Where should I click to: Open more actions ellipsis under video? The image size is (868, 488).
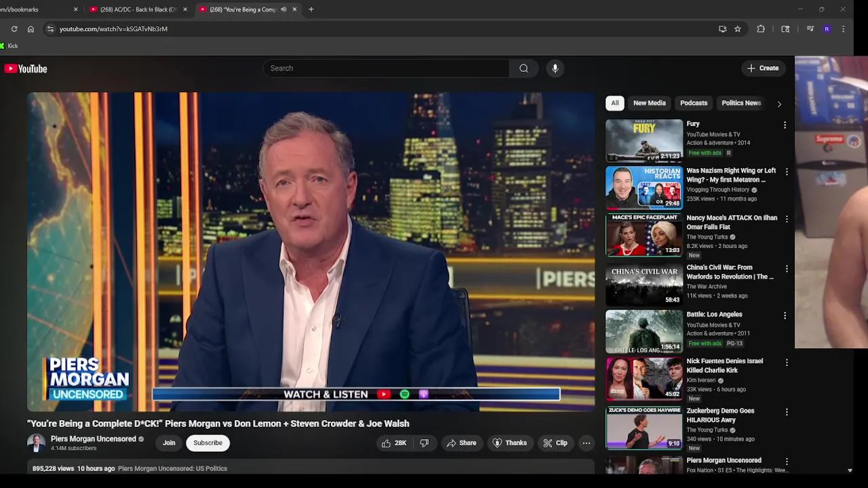point(587,443)
